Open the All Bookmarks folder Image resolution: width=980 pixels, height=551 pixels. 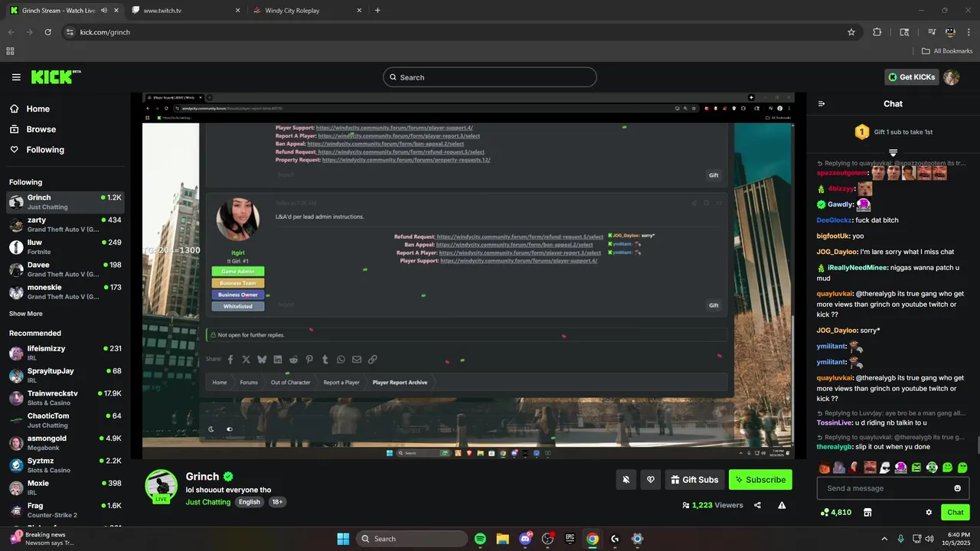coord(947,51)
